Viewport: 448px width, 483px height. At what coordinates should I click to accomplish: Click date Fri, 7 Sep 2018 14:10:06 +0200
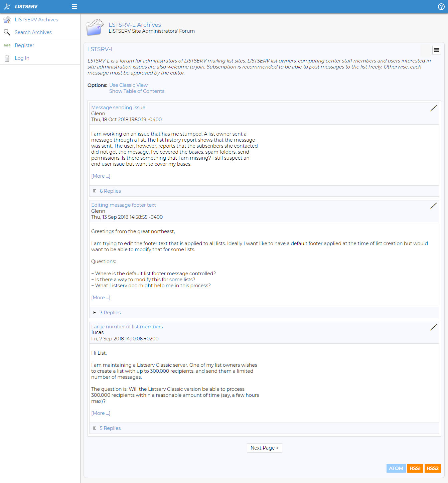tap(125, 339)
